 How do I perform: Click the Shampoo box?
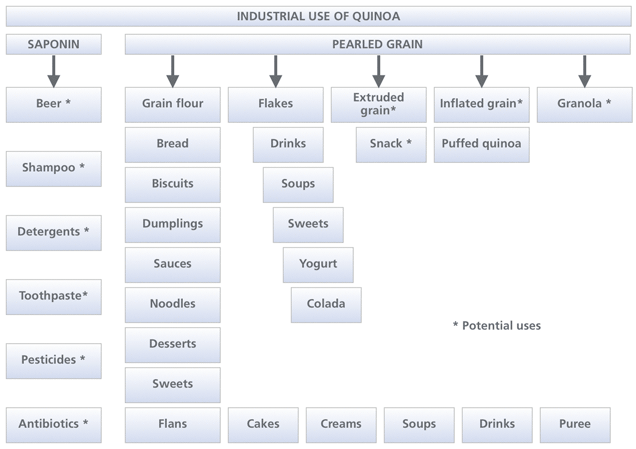click(54, 168)
